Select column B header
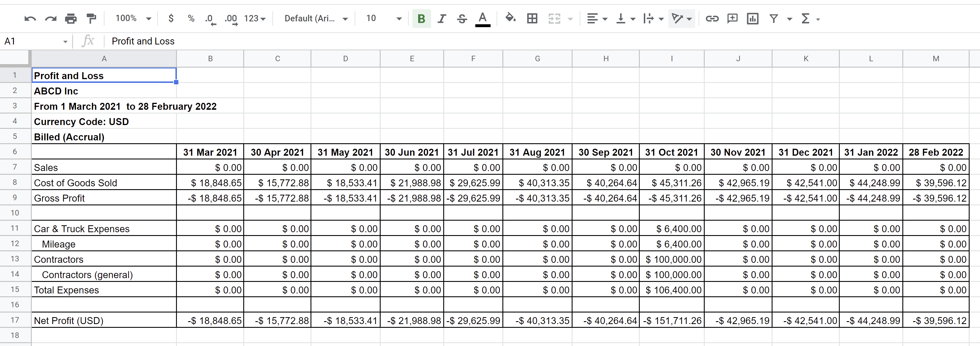The width and height of the screenshot is (980, 346). tap(210, 59)
